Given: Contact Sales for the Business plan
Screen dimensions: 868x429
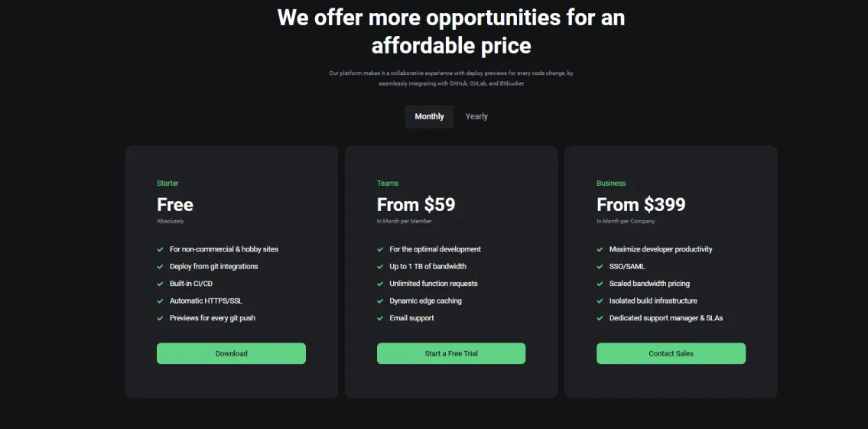Looking at the screenshot, I should pos(671,353).
